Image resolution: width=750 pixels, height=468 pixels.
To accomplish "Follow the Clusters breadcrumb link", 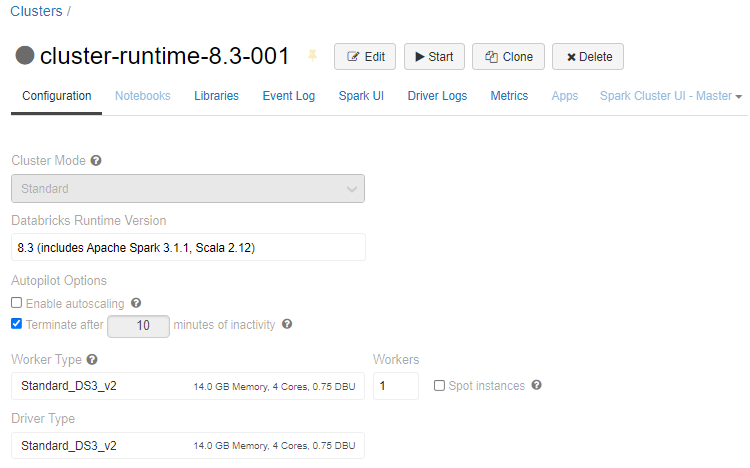I will tap(36, 11).
